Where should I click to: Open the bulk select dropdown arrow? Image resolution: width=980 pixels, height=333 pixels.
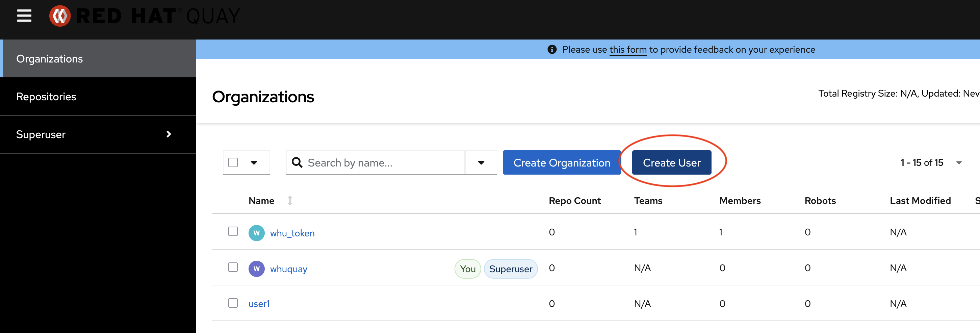[x=254, y=163]
